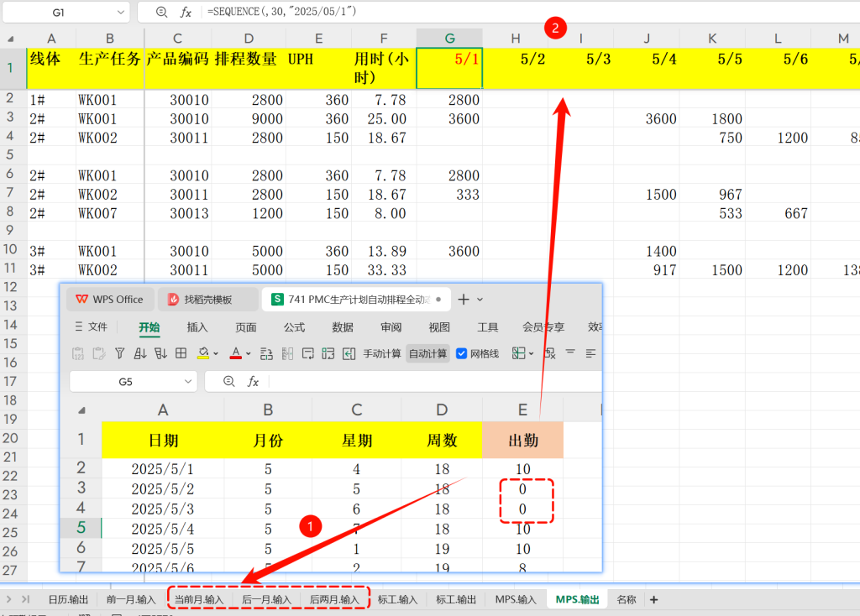
Task: Apply the yellow fill color swatch
Action: [x=203, y=353]
